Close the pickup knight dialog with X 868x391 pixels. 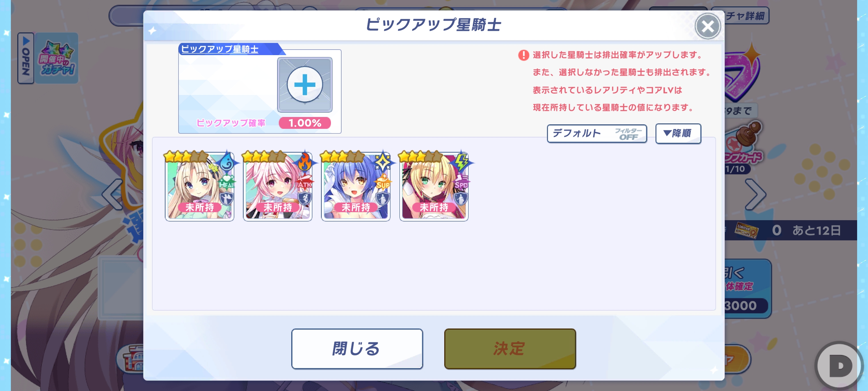708,26
